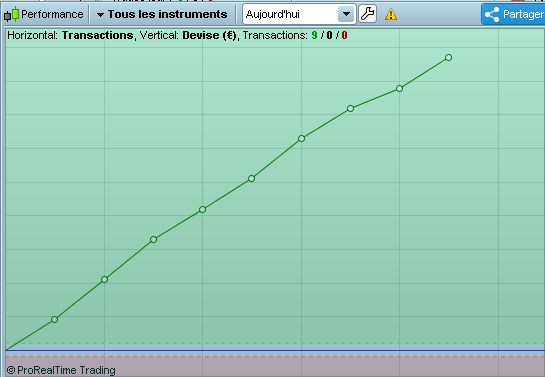Open the Tous les instruments dropdown
Viewport: 545px width, 377px height.
coord(162,14)
